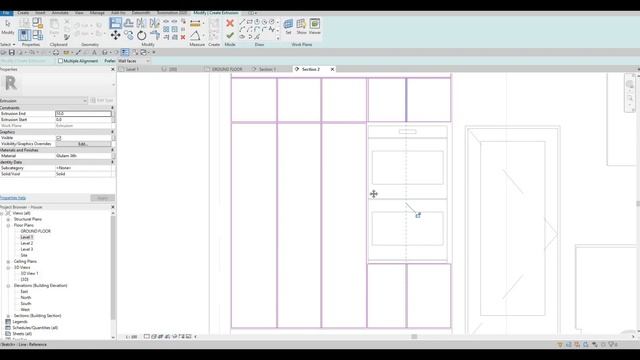This screenshot has height=360, width=640.
Task: Click the Edit button for Visibility/Graphics Overrides
Action: point(83,144)
